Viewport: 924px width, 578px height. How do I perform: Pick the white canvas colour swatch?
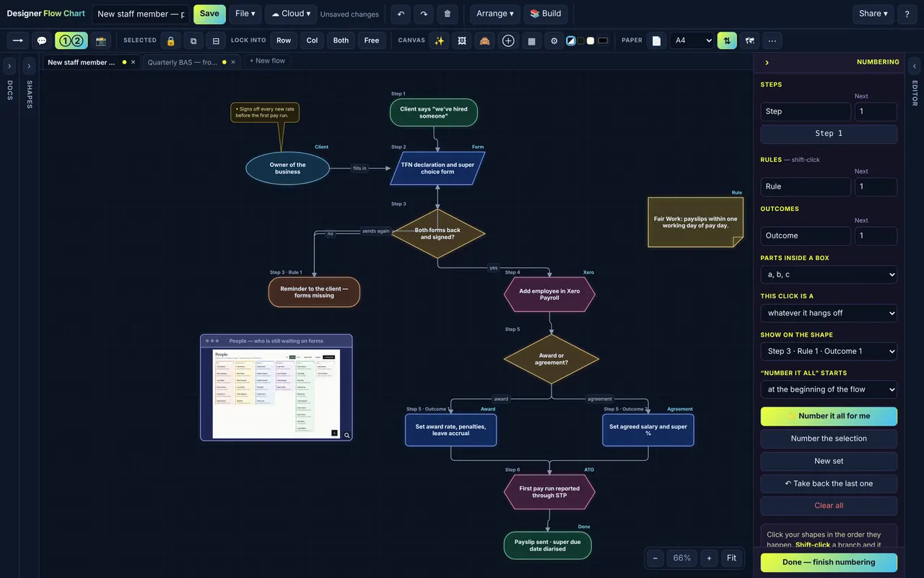click(590, 40)
